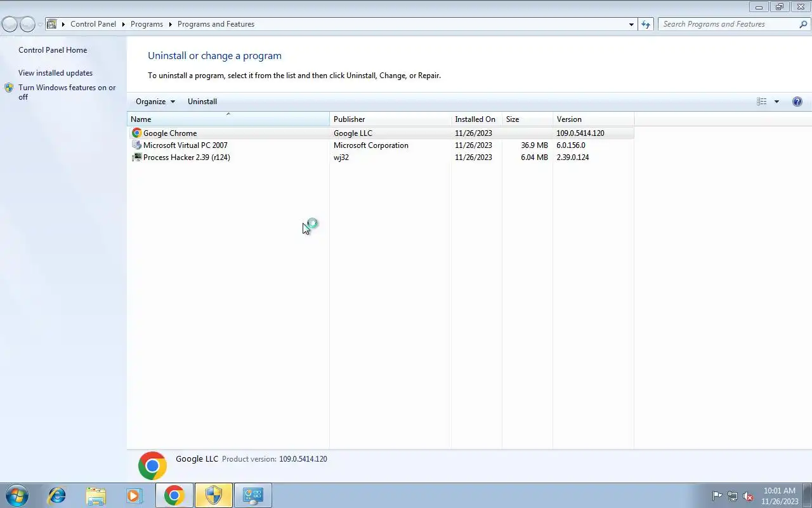Launch Internet Explorer from the taskbar
This screenshot has width=812, height=508.
57,495
